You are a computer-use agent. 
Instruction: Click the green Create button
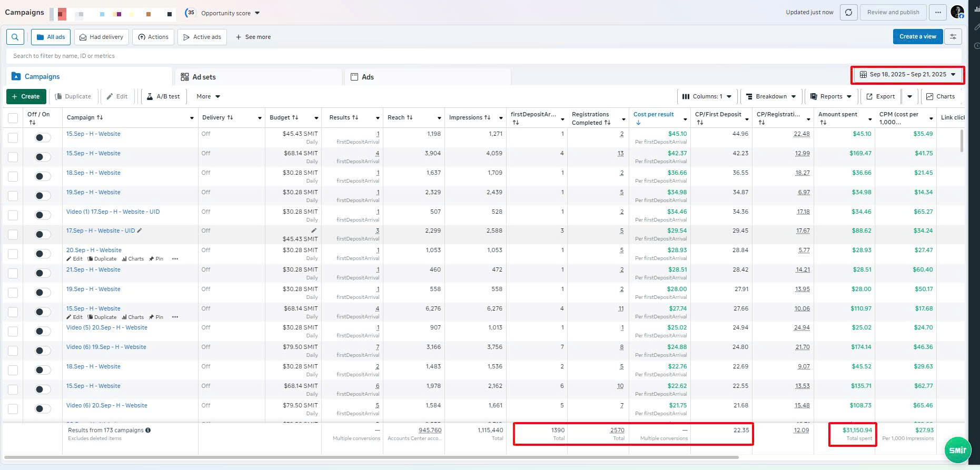26,96
